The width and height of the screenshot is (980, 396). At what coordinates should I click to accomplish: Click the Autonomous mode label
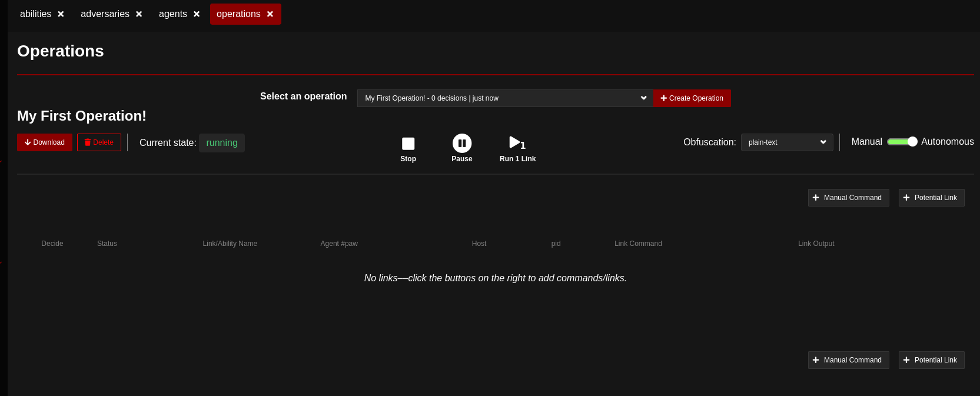point(947,142)
